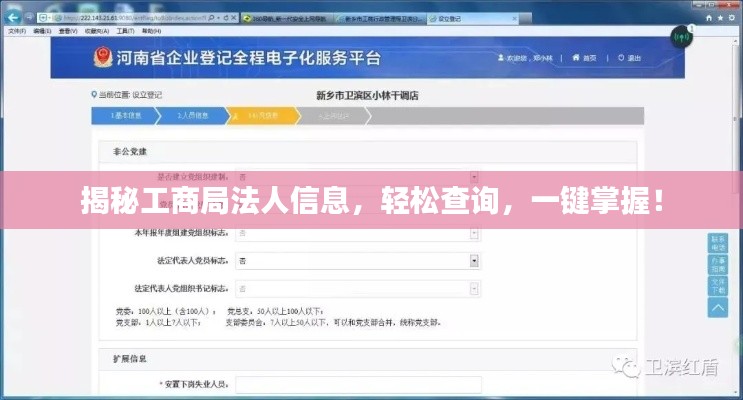This screenshot has width=743, height=400.
Task: Click the 文件下载 side button
Action: coord(718,286)
